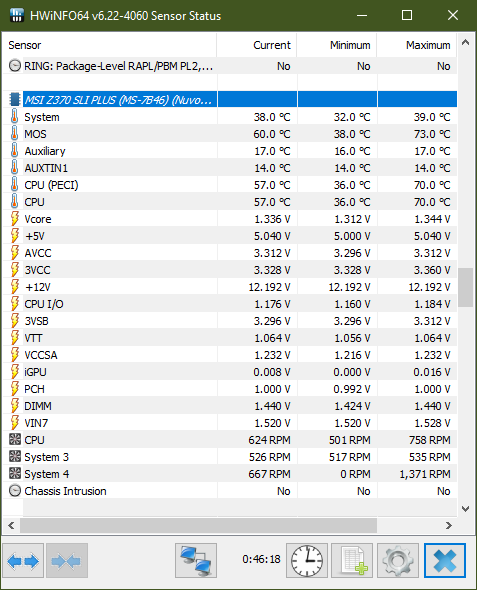Click thermometer icon next to AUXTIN1
The image size is (477, 590).
(14, 167)
